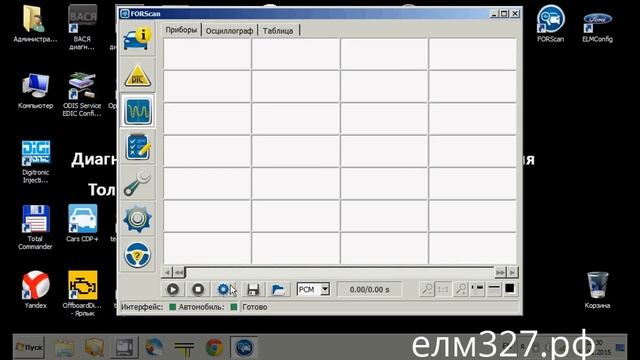Click the Пуск start button
The image size is (640, 360).
tap(29, 347)
